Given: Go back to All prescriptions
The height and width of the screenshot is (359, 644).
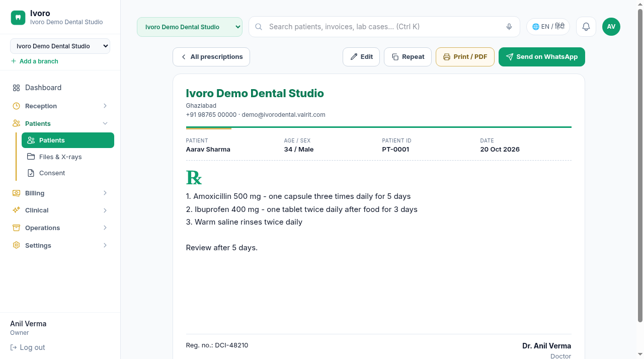Looking at the screenshot, I should pos(211,57).
